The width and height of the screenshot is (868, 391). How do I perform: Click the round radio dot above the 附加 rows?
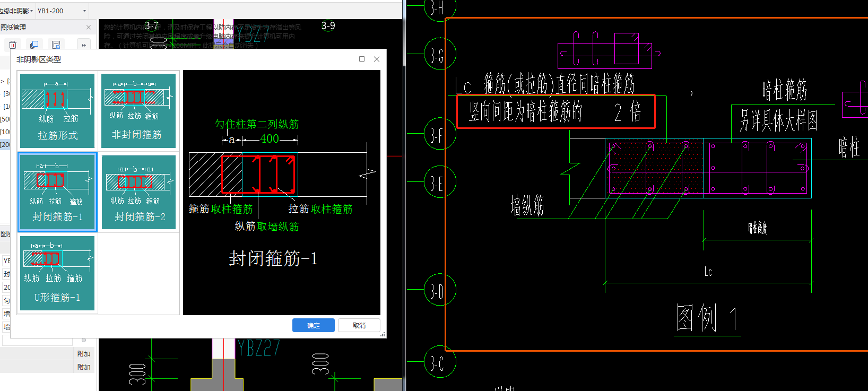click(x=84, y=340)
